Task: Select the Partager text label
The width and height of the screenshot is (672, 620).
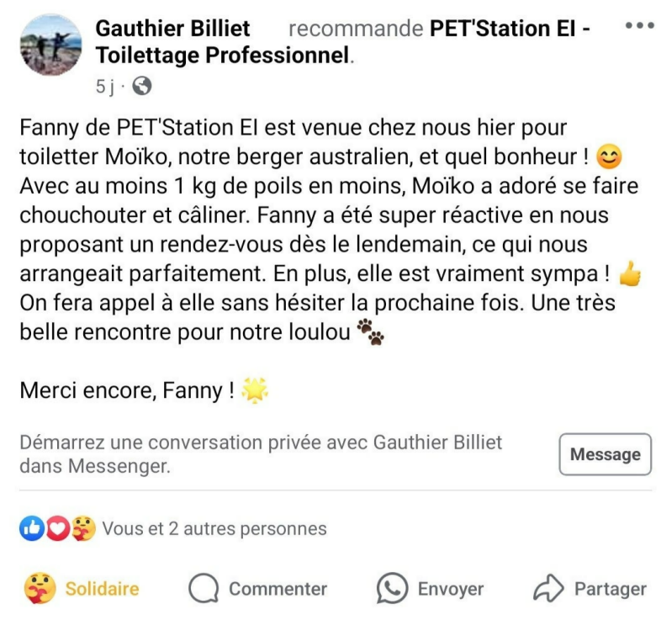Action: click(610, 589)
